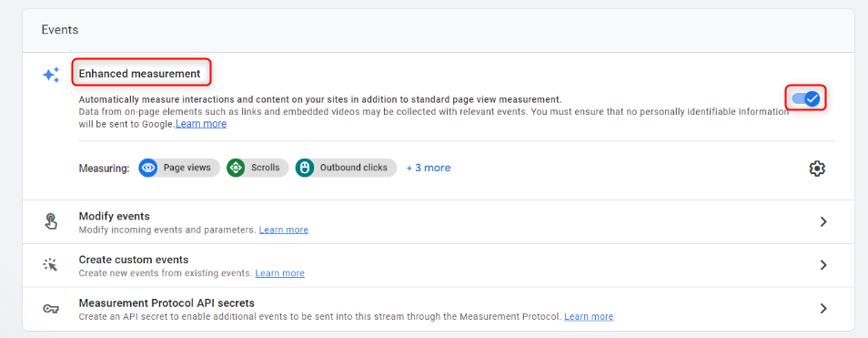Open Learn more link for Measurement Protocol
Image resolution: width=868 pixels, height=338 pixels.
pyautogui.click(x=589, y=317)
